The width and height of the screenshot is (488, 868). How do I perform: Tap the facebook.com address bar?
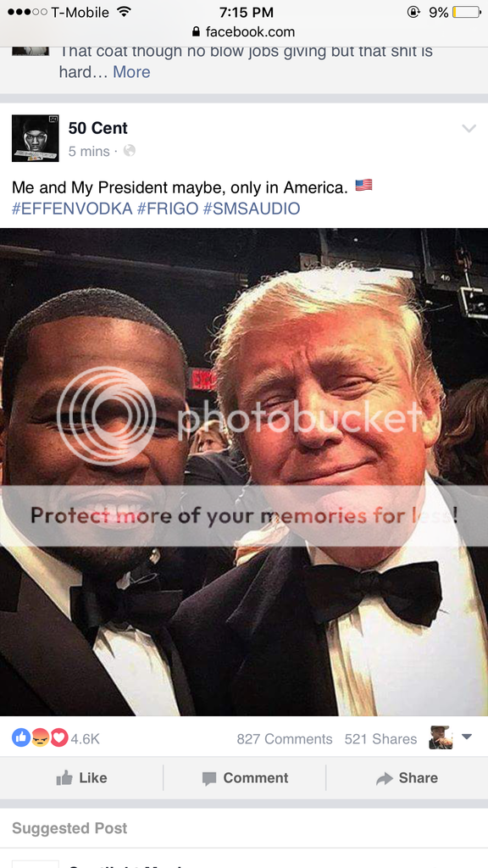pos(244,32)
